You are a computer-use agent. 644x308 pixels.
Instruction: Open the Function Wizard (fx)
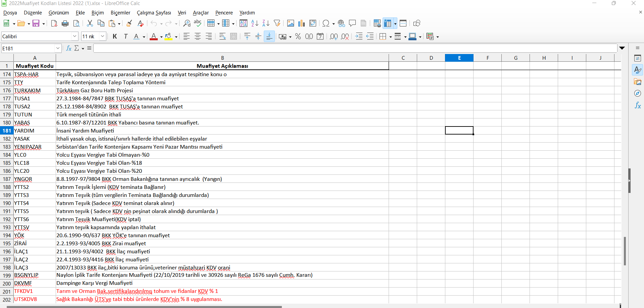tap(69, 48)
